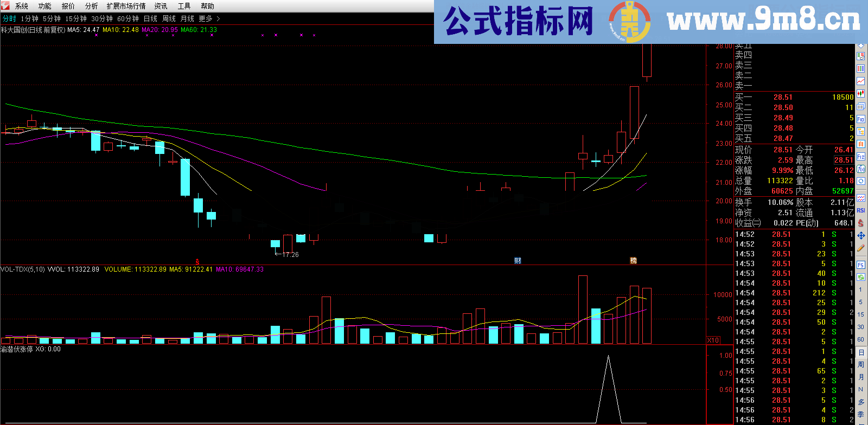Viewport: 868px width, 425px height.
Task: Click the 更多 periods tab
Action: pyautogui.click(x=206, y=18)
